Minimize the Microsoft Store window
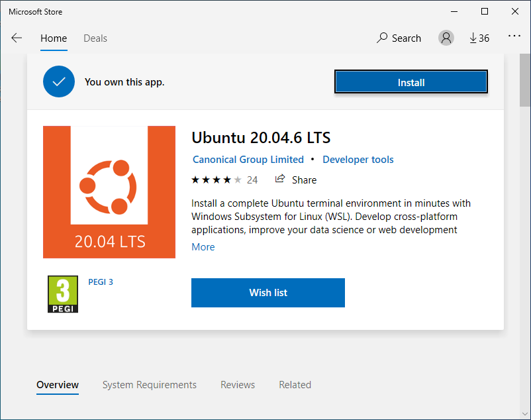The width and height of the screenshot is (531, 420). click(x=454, y=11)
